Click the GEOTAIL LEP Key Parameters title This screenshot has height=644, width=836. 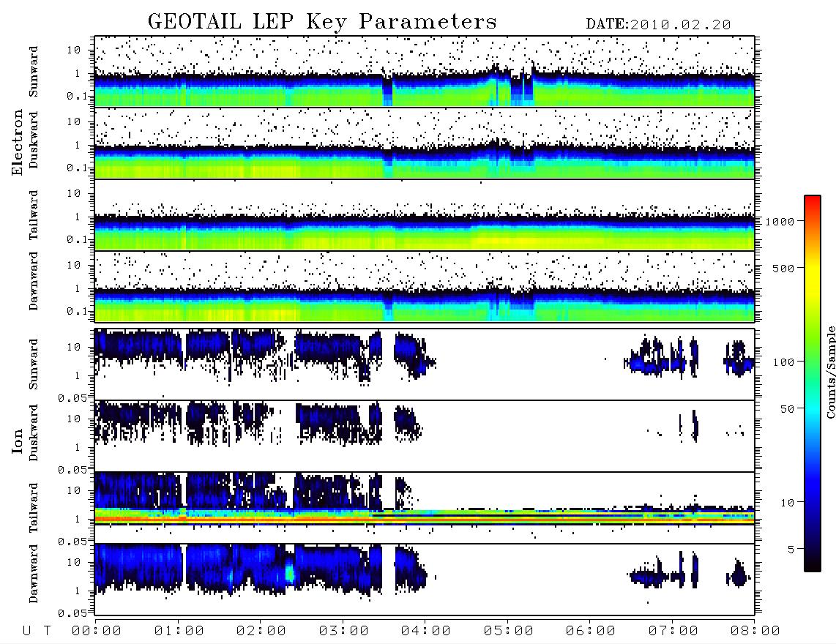(x=322, y=23)
